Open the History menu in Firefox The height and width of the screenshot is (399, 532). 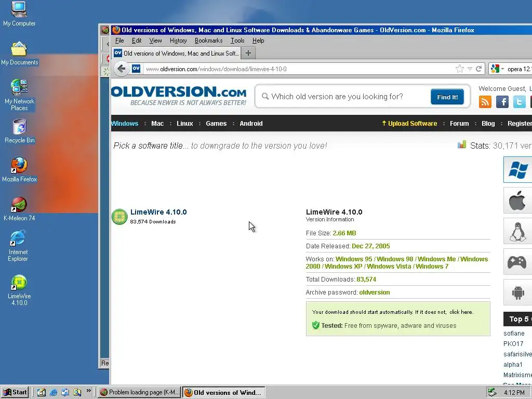coord(178,41)
